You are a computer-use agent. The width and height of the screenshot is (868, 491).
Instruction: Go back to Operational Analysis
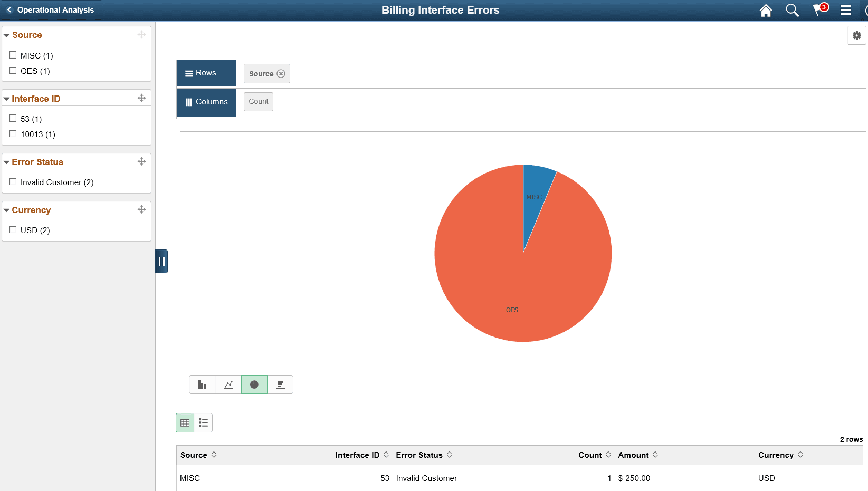tap(51, 9)
